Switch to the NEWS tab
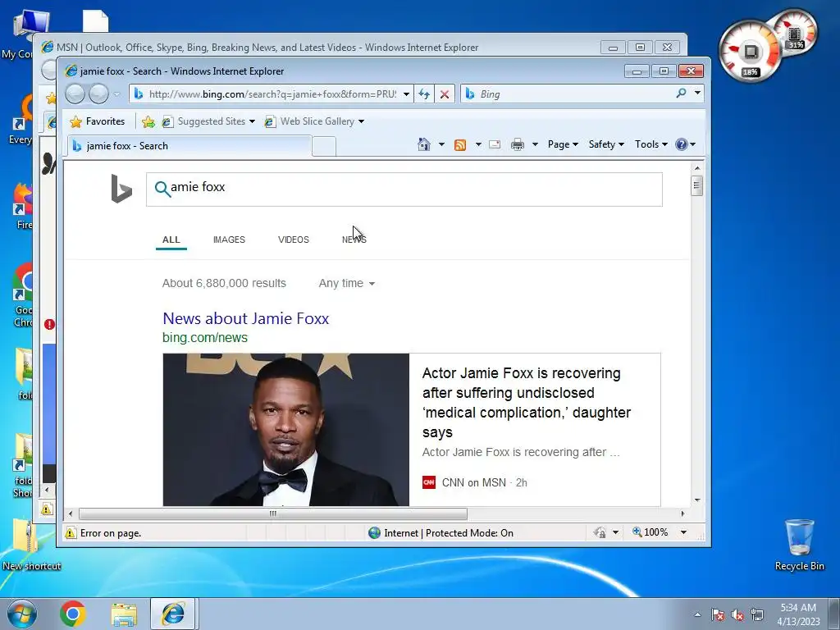Viewport: 840px width, 630px height. coord(354,240)
